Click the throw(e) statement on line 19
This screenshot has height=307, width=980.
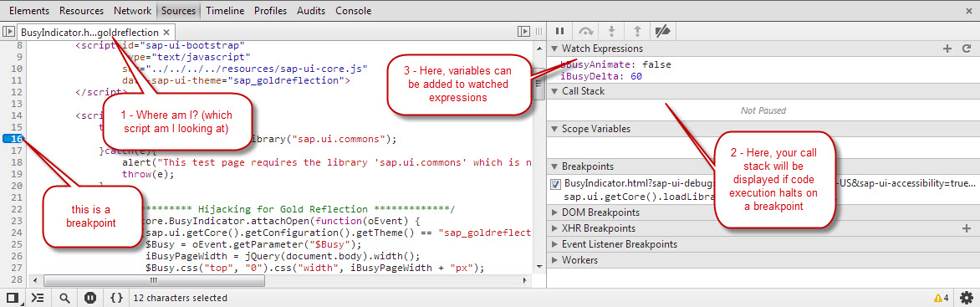[147, 174]
